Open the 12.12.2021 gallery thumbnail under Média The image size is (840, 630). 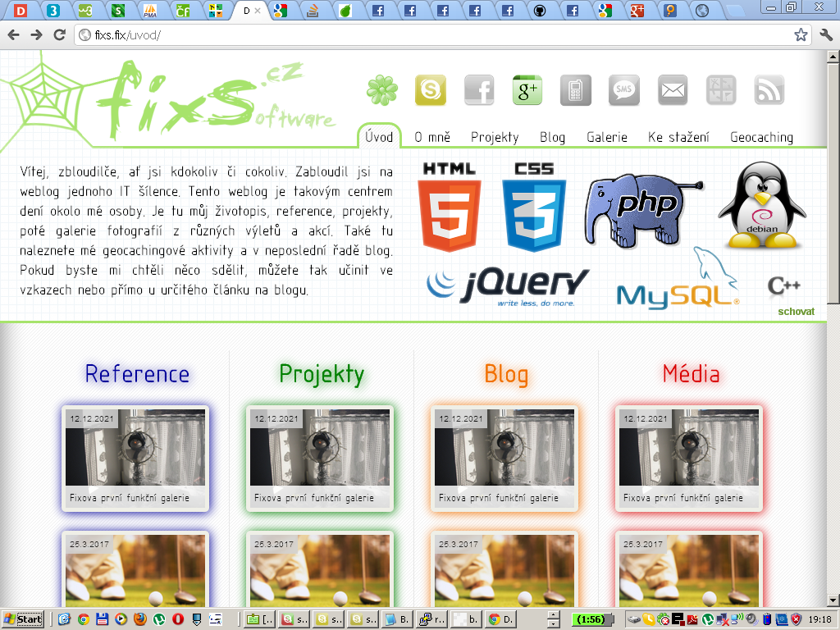(x=689, y=458)
